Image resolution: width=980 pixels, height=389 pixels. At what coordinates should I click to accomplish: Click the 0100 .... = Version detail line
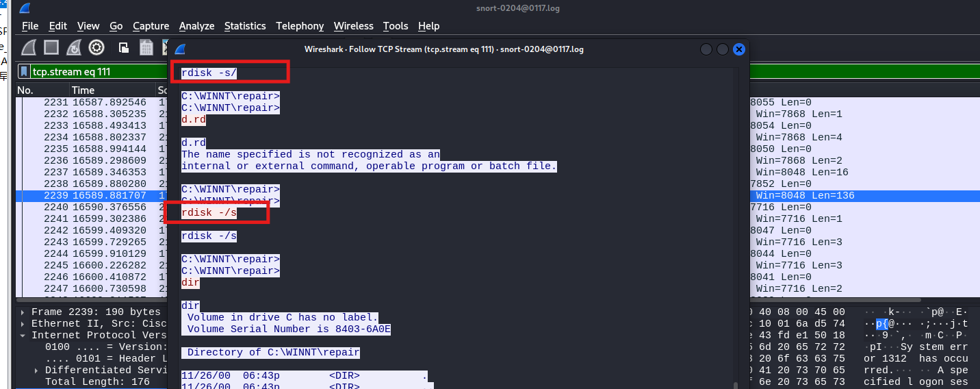tap(105, 347)
